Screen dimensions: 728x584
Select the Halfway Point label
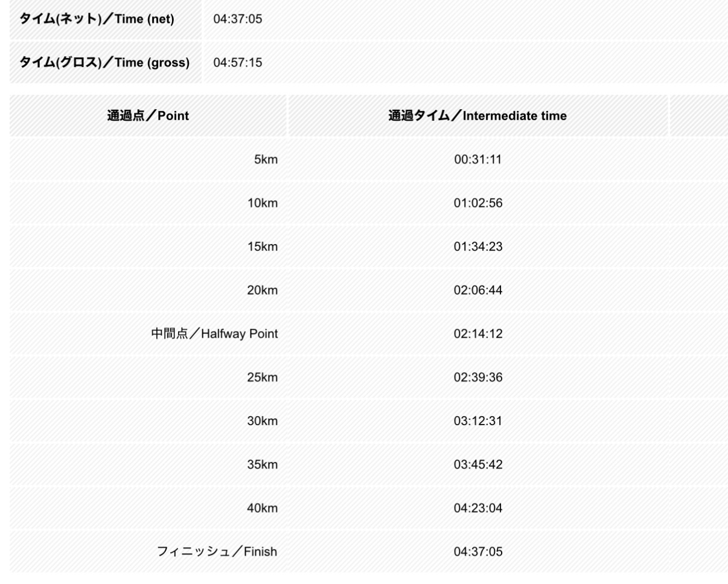point(214,334)
